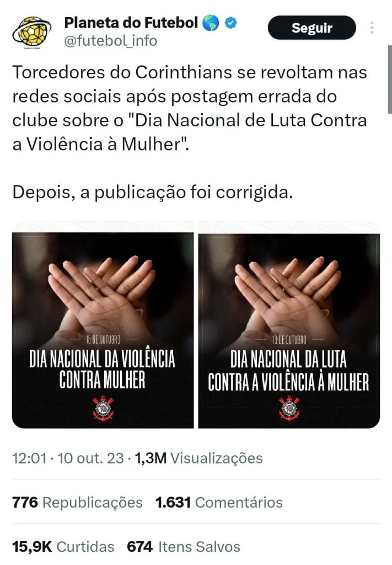Open the 1.631 Comentários list
392x565 pixels.
(x=219, y=502)
